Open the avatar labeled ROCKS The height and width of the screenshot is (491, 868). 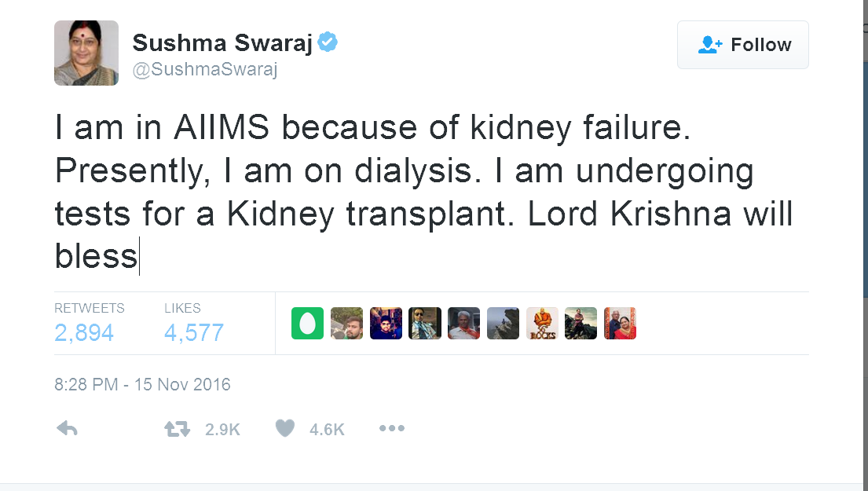pos(542,323)
